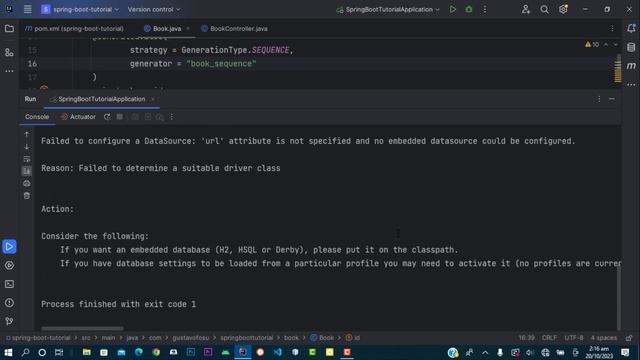Open line separator CRLF selector
640x360 pixels.
click(549, 338)
